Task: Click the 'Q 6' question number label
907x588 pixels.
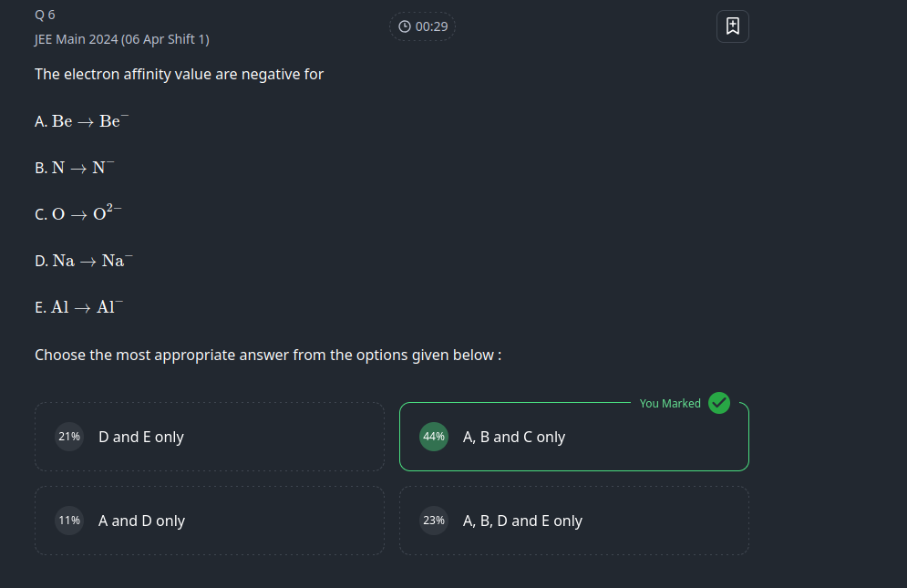Action: click(45, 15)
